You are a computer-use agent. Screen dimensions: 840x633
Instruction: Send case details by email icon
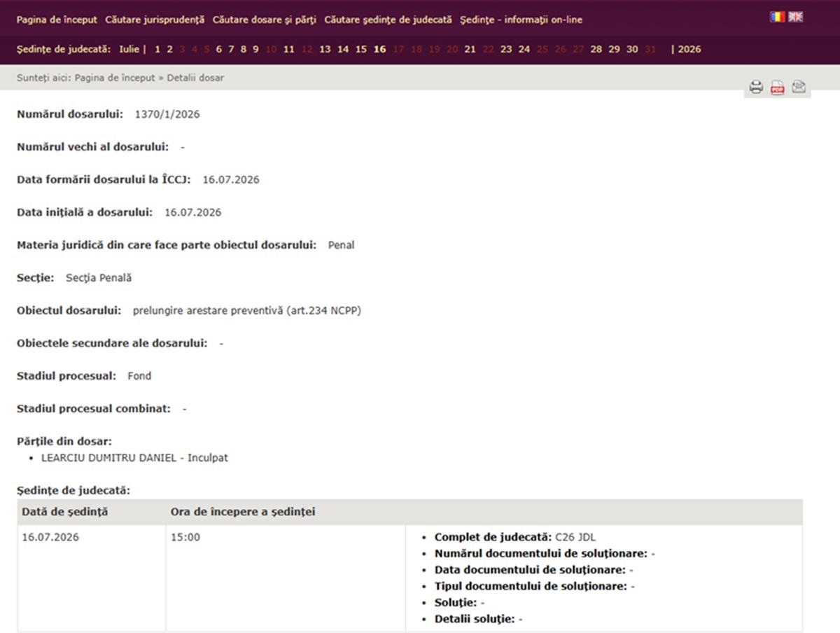coord(799,87)
